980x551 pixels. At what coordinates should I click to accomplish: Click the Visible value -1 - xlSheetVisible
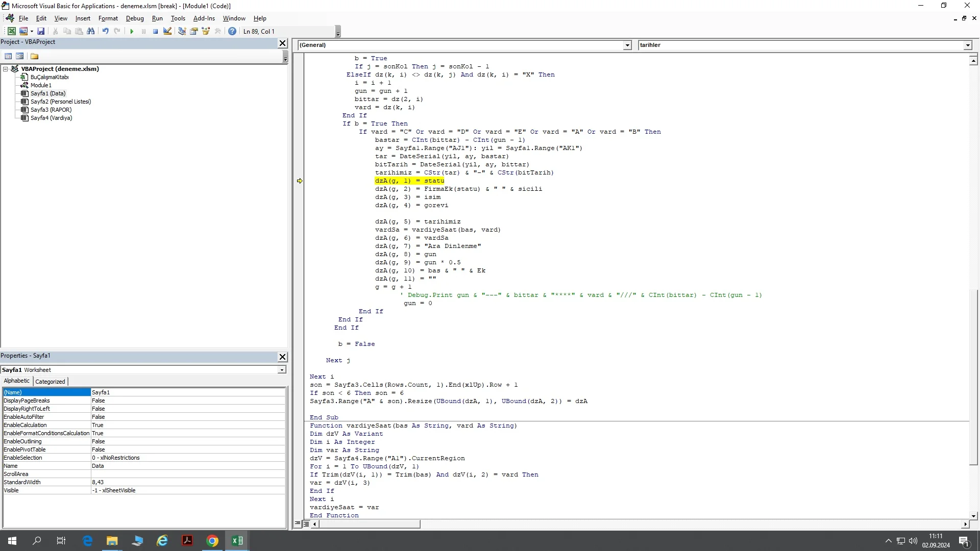tap(188, 490)
